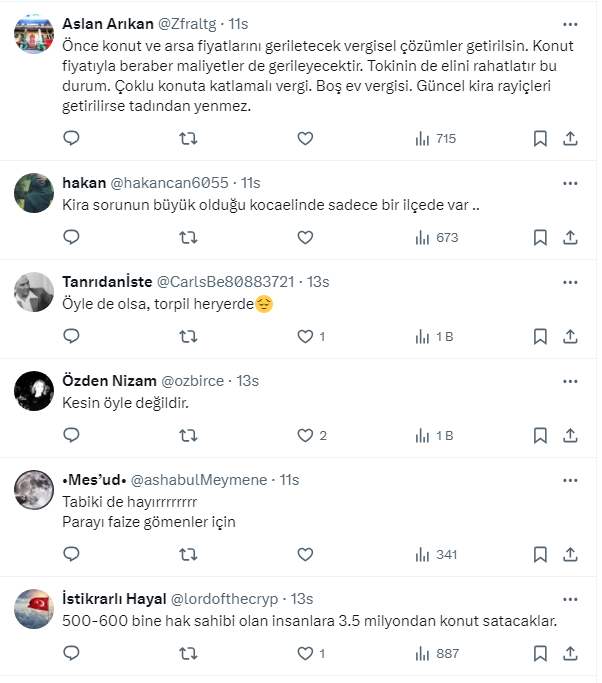The height and width of the screenshot is (683, 602).
Task: Retweet İstikrarlı Hayal's konut tweet
Action: pos(187,654)
